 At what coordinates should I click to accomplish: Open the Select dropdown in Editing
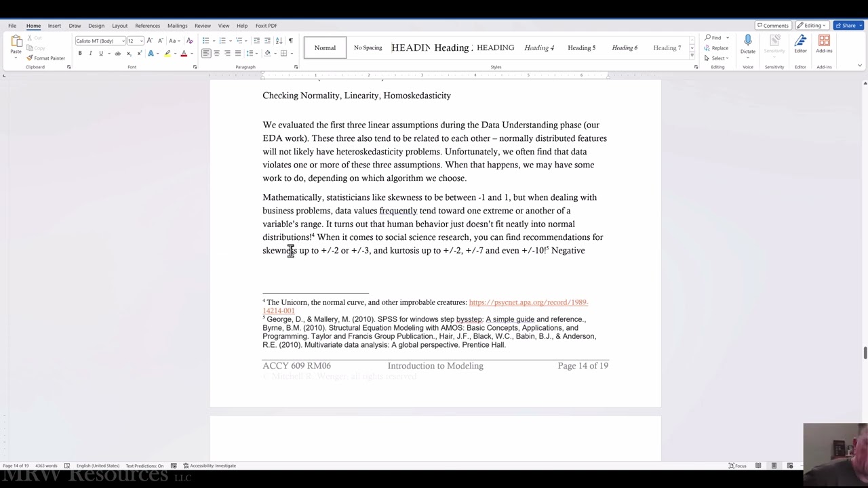pyautogui.click(x=717, y=58)
